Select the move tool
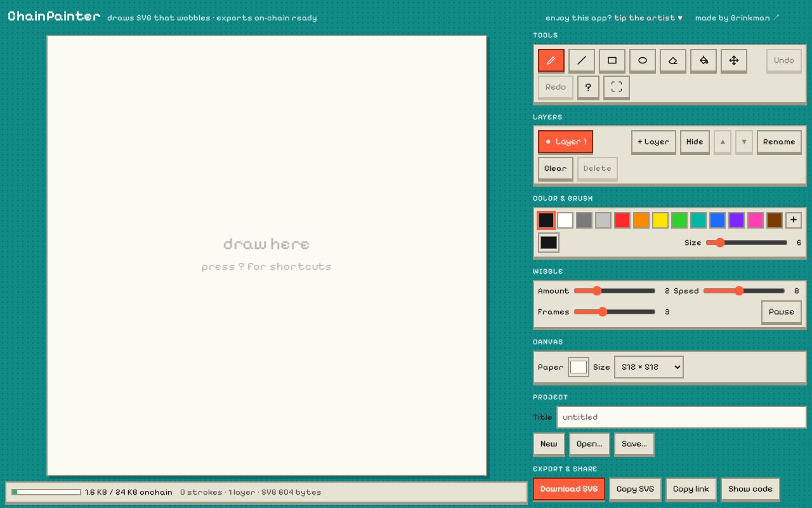Viewport: 812px width, 508px height. coord(734,60)
